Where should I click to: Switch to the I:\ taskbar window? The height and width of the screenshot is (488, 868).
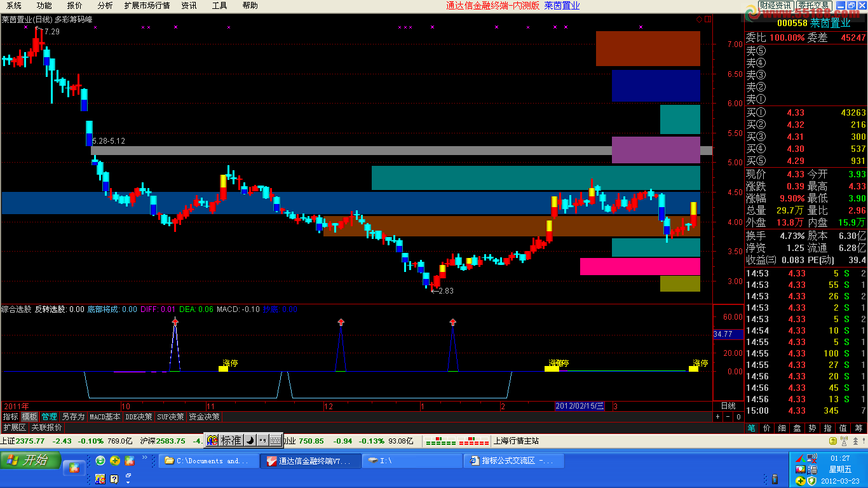pos(412,461)
